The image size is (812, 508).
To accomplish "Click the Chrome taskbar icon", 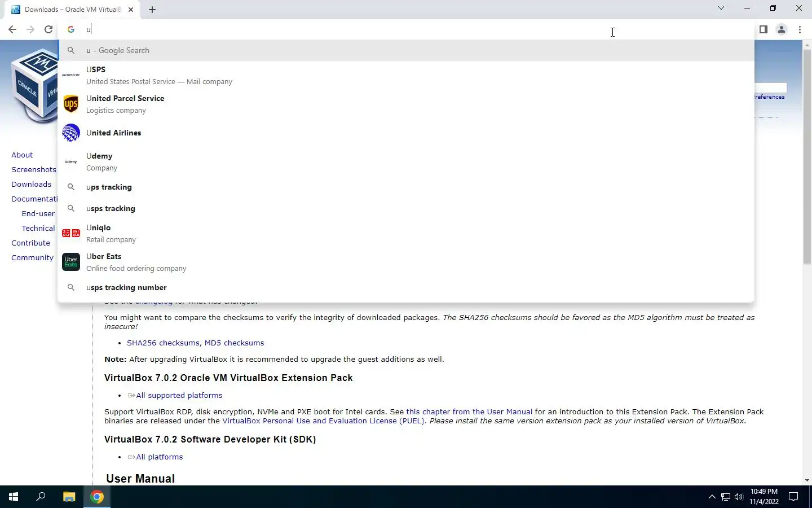I will point(97,497).
